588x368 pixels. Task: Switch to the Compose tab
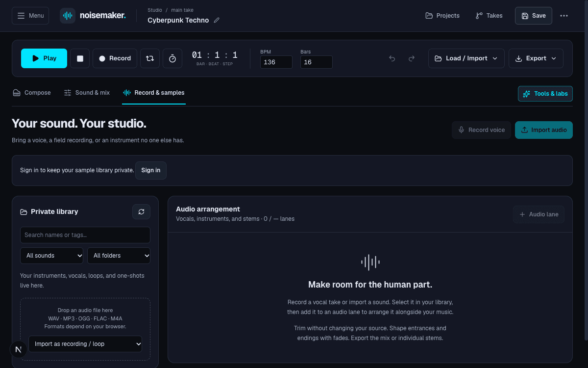click(x=32, y=93)
